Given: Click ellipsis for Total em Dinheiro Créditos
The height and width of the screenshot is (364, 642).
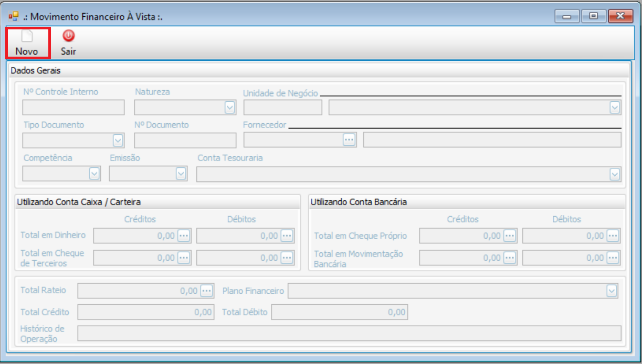Looking at the screenshot, I should 184,236.
